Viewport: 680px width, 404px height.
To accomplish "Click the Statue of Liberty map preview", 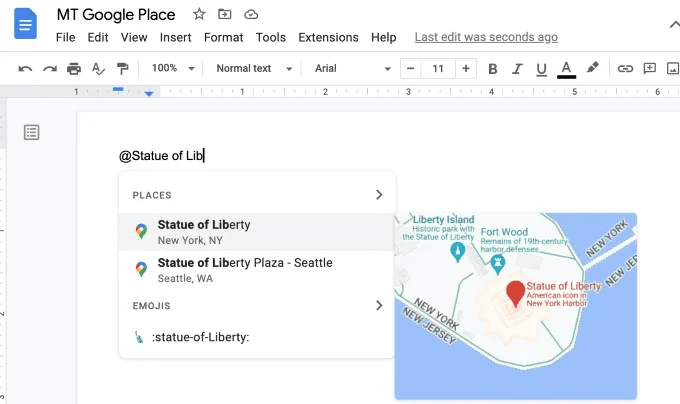I will pyautogui.click(x=516, y=306).
